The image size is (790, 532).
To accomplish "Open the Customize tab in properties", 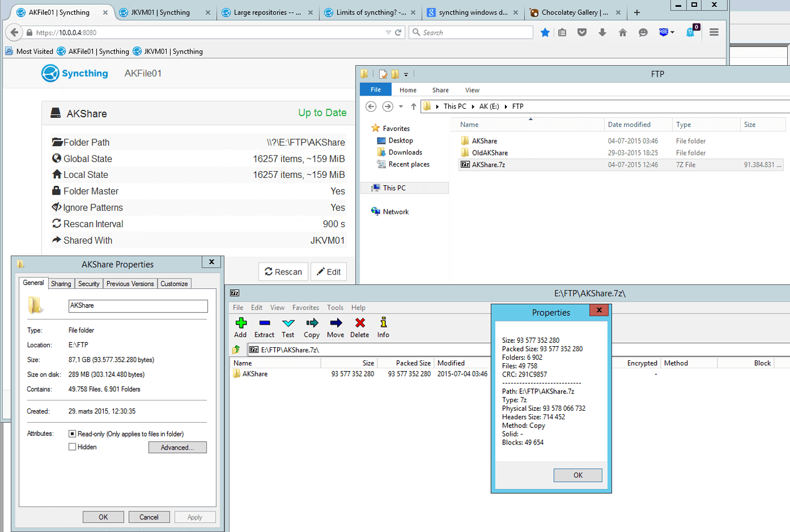I will click(x=174, y=284).
